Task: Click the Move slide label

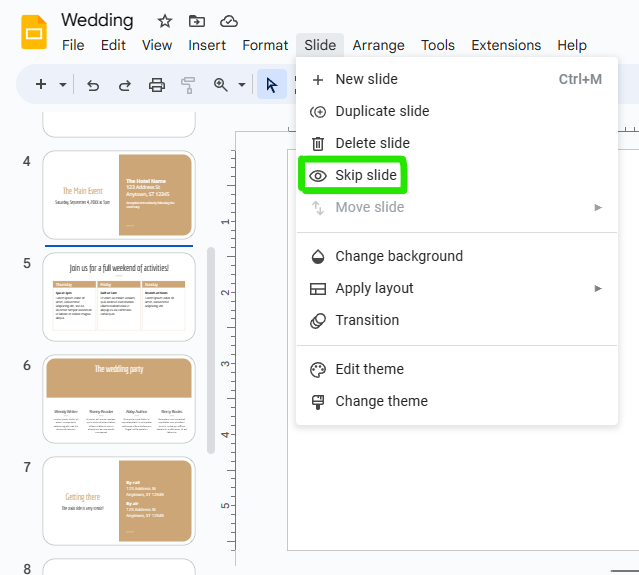Action: coord(370,207)
